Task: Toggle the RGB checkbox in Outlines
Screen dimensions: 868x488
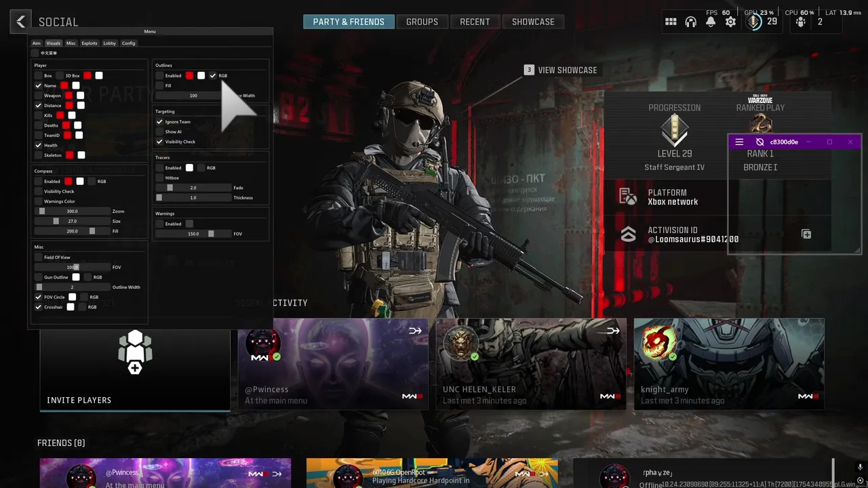Action: pos(213,75)
